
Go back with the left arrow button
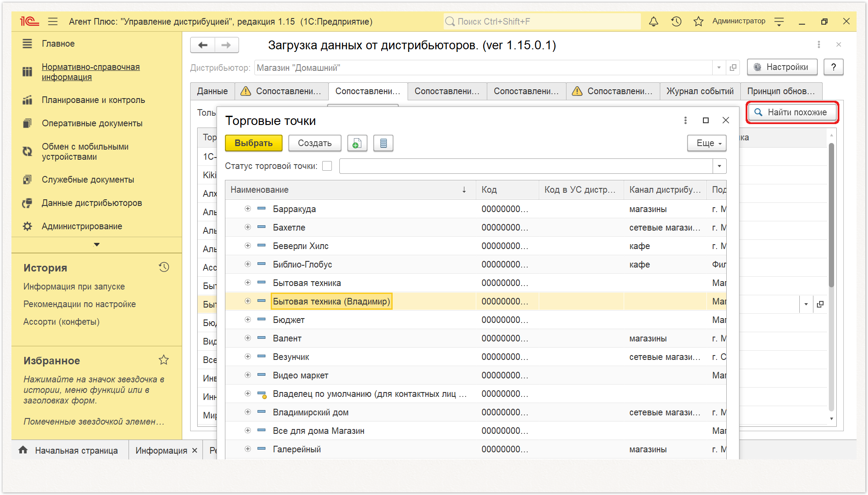(202, 45)
